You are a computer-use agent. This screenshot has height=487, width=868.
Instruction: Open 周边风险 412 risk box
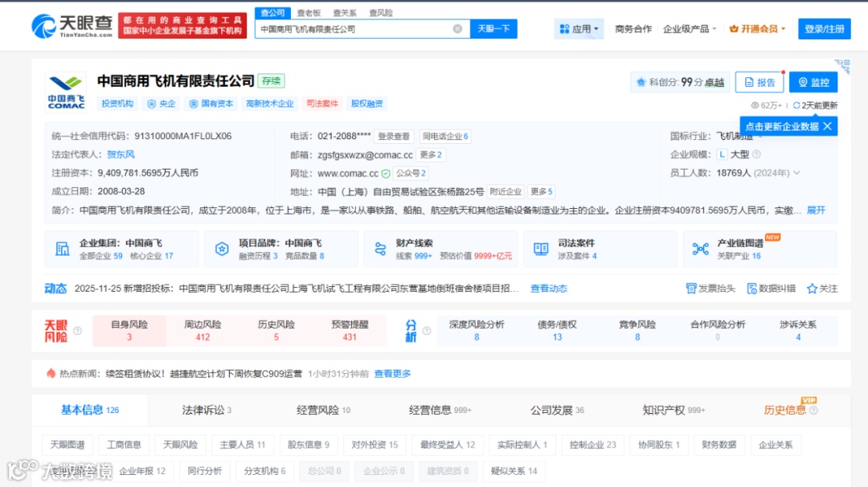pos(203,330)
